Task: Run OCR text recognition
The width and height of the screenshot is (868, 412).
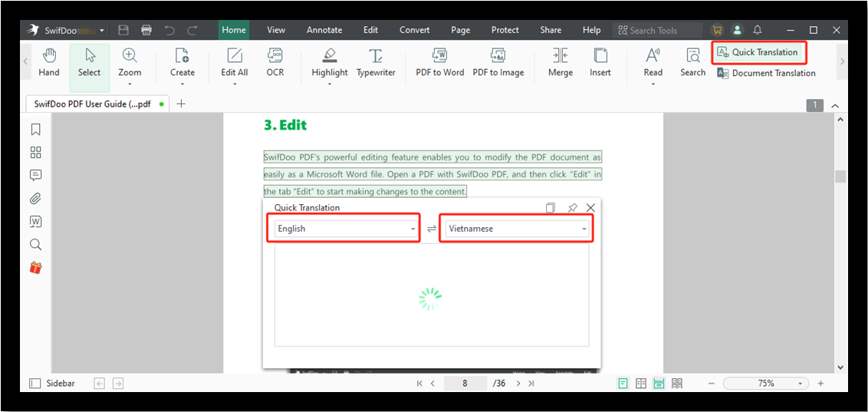Action: click(x=275, y=62)
